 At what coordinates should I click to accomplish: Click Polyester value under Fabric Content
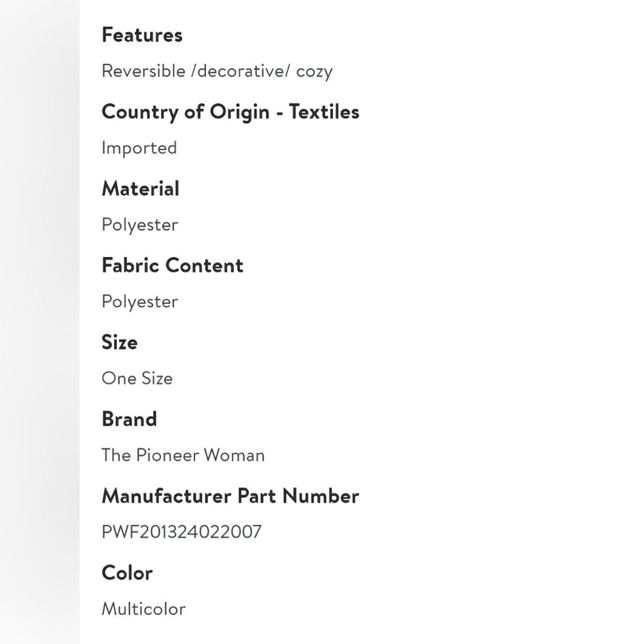(x=140, y=302)
